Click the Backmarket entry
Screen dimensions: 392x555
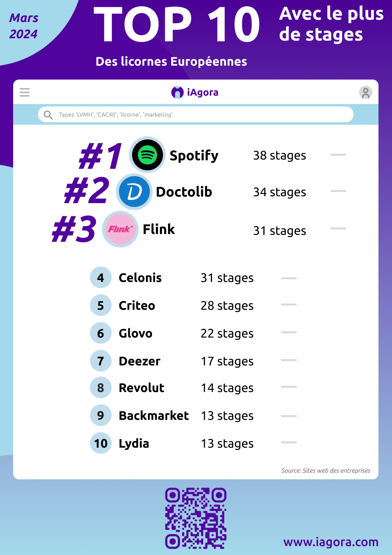coord(154,416)
